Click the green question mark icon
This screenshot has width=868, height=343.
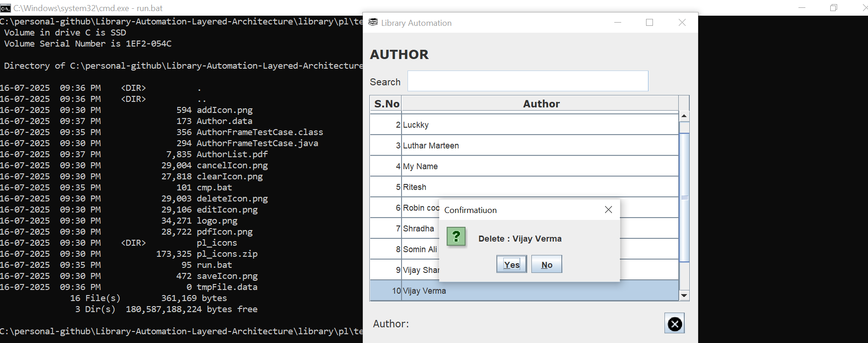tap(456, 237)
